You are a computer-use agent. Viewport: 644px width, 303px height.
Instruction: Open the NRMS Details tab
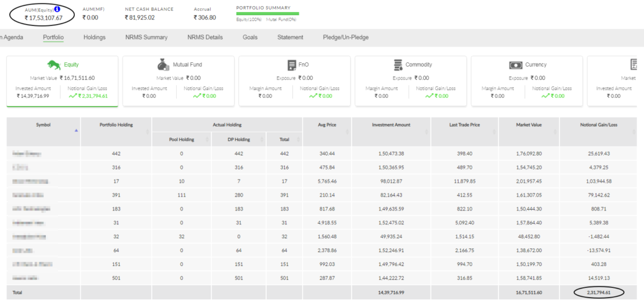point(205,37)
